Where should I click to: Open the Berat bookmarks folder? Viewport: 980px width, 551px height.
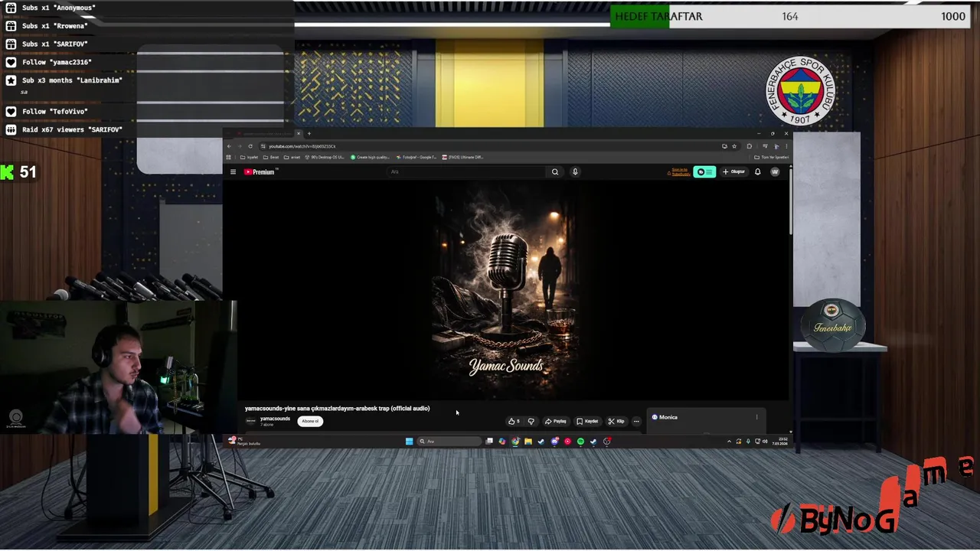tap(271, 157)
